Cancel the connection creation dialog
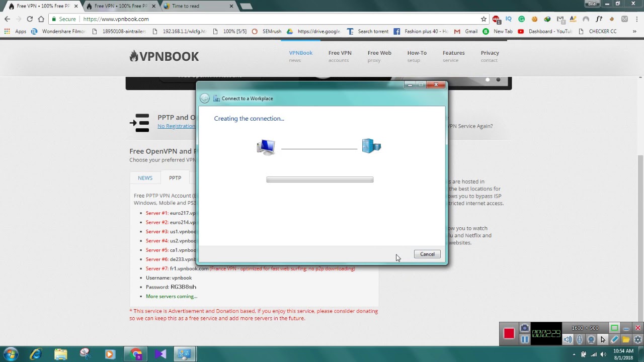The width and height of the screenshot is (644, 362). point(427,254)
